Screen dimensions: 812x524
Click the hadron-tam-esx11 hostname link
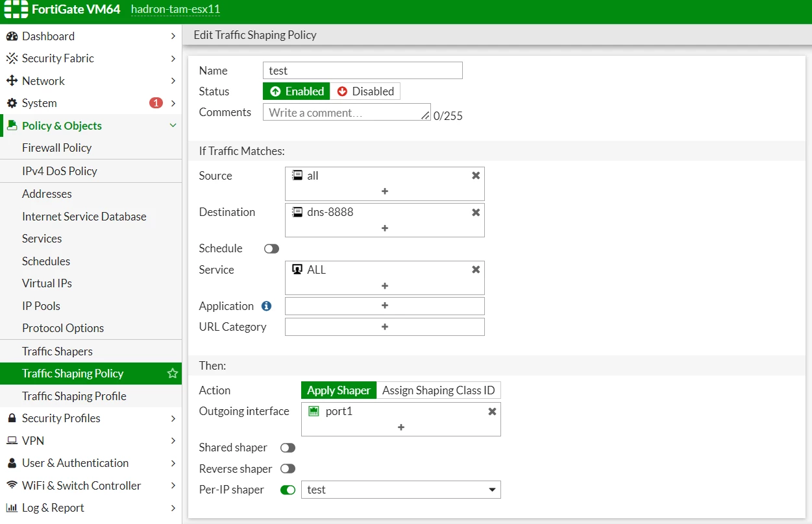(x=176, y=10)
